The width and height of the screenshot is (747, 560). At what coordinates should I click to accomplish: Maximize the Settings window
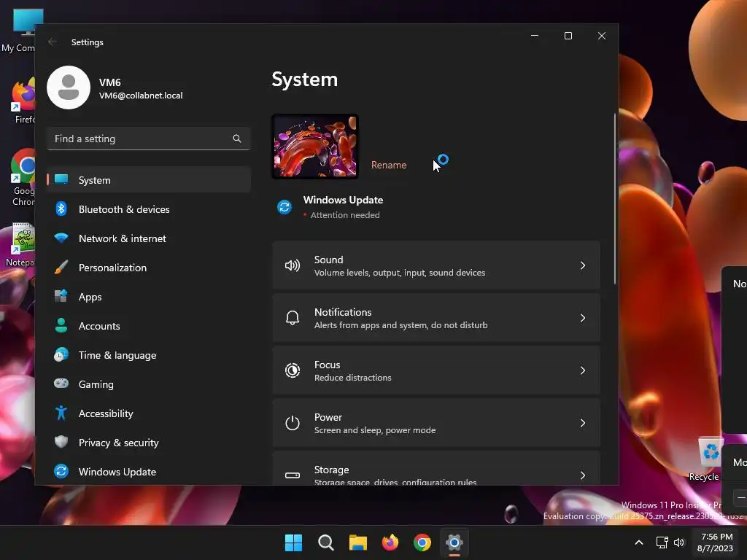pyautogui.click(x=568, y=36)
